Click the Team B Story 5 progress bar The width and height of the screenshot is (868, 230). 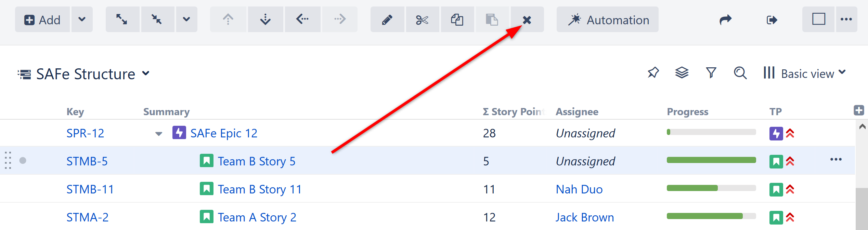(x=711, y=160)
